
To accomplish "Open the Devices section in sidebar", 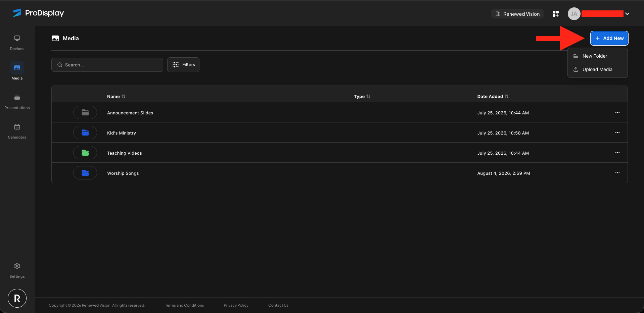I will pos(17,43).
